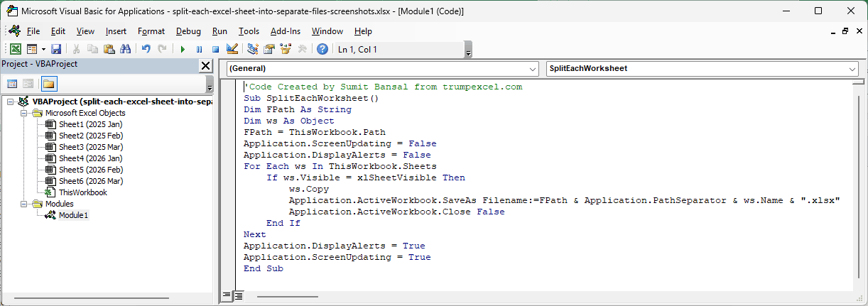868x306 pixels.
Task: Restore the inner Module1 code window
Action: point(845,31)
